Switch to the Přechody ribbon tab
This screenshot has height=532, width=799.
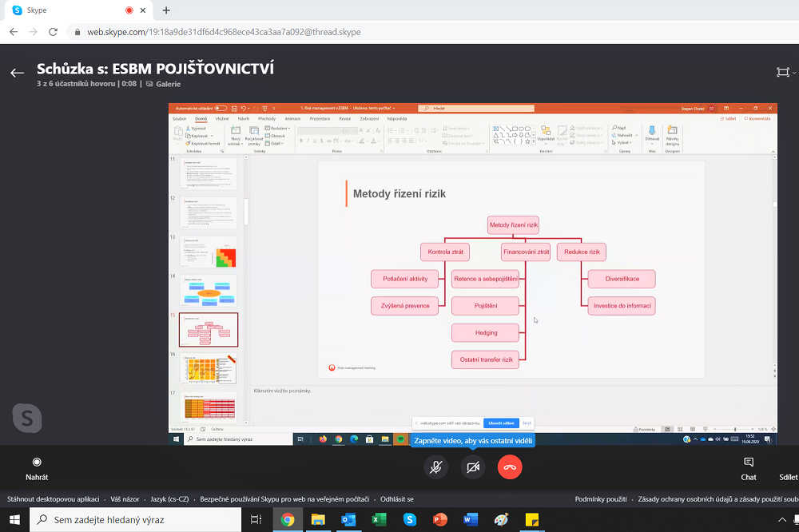(267, 119)
